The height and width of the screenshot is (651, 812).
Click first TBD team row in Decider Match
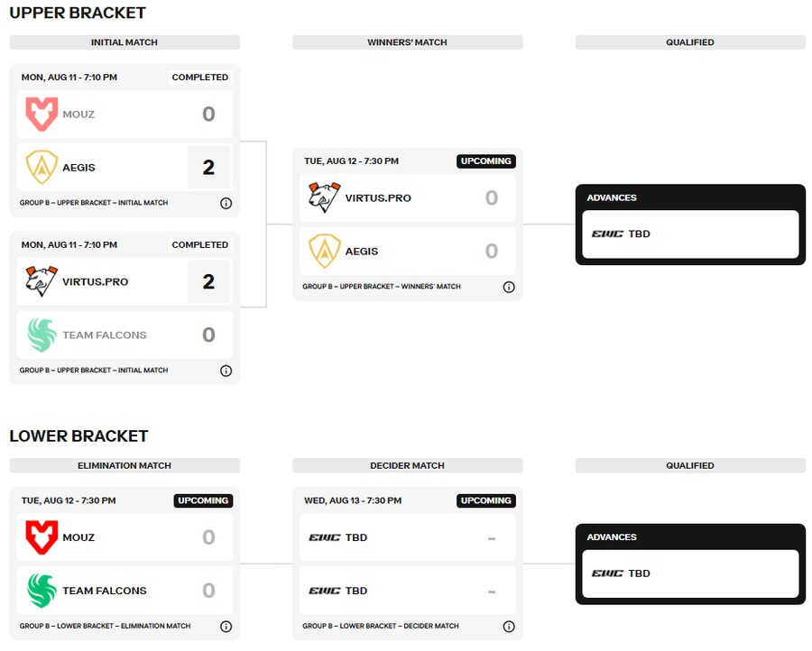point(408,537)
